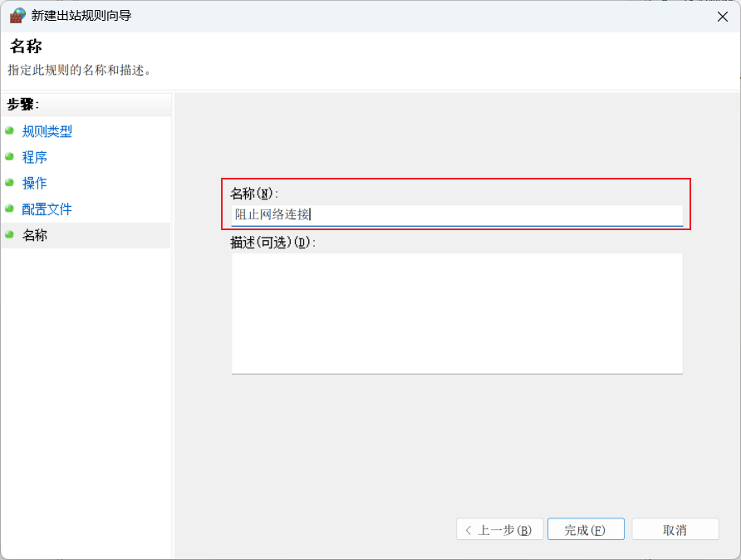Viewport: 741px width, 560px height.
Task: Click the 步骤: header text
Action: 22,105
